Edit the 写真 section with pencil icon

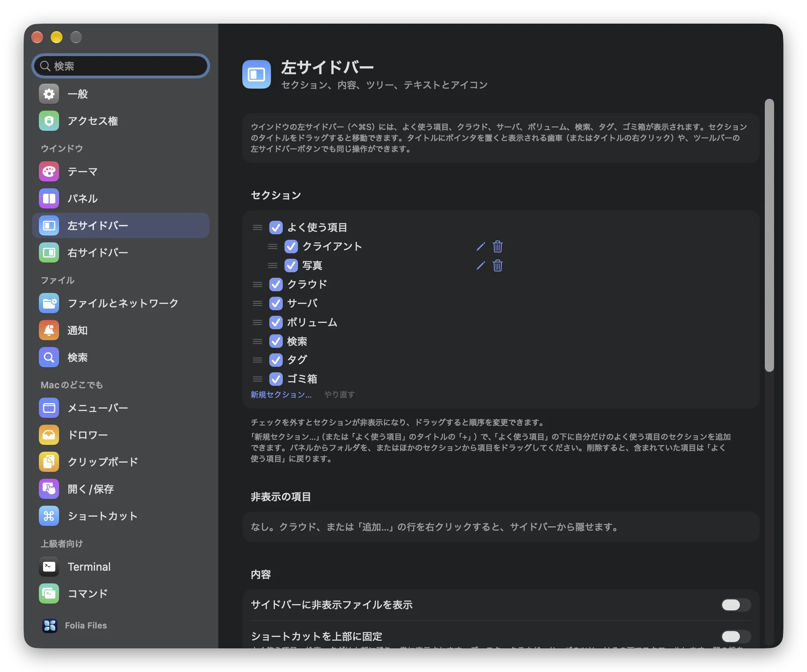481,266
